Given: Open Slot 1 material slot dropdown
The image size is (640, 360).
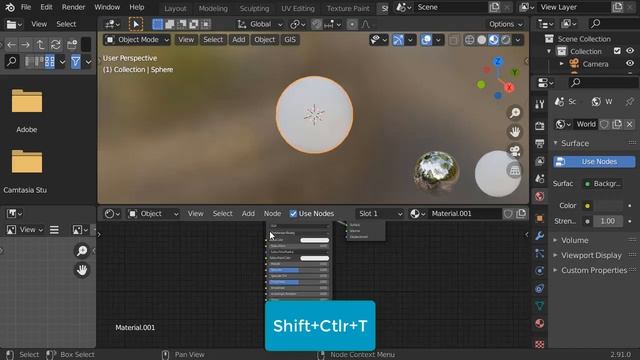Looking at the screenshot, I should point(380,213).
